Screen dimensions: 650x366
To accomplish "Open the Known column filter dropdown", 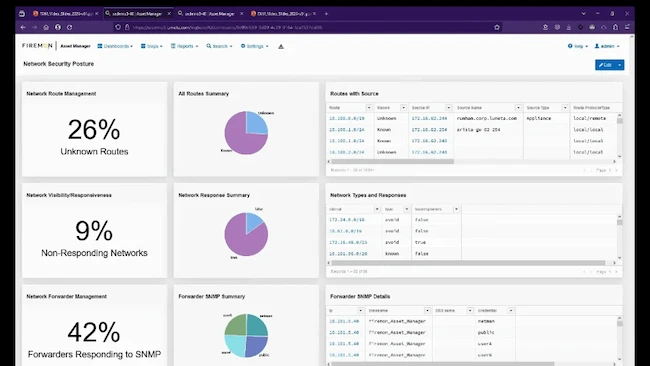I will point(403,108).
